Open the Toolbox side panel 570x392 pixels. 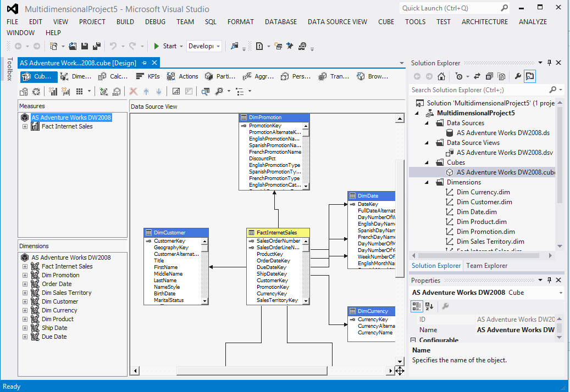coord(9,69)
